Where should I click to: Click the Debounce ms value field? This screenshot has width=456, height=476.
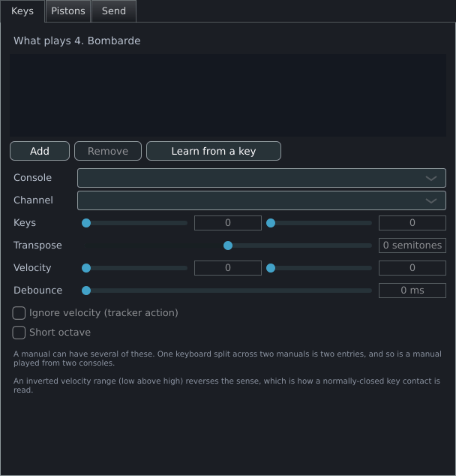tap(412, 291)
